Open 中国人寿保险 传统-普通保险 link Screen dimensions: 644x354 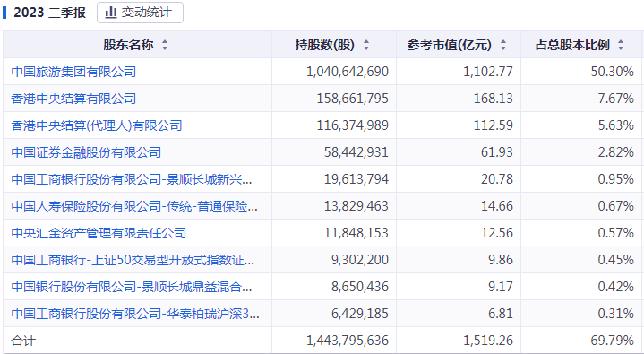(134, 206)
